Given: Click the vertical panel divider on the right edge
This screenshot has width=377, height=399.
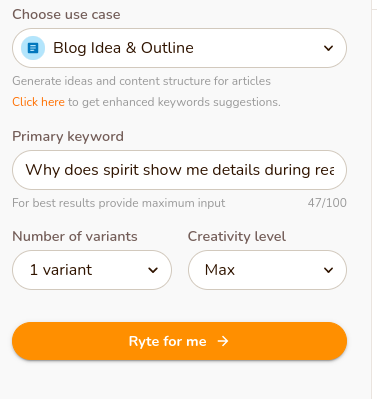Looking at the screenshot, I should [x=372, y=199].
